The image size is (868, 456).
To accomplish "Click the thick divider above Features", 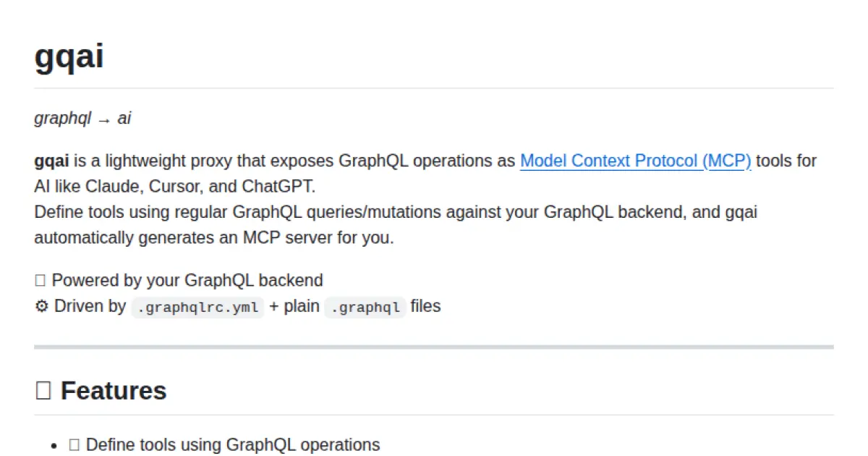I will (434, 347).
